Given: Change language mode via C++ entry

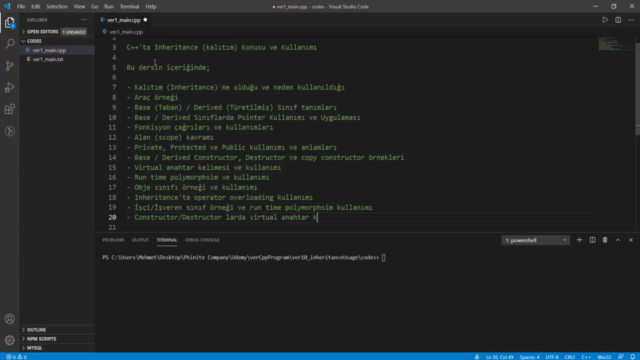Looking at the screenshot, I should 586,357.
